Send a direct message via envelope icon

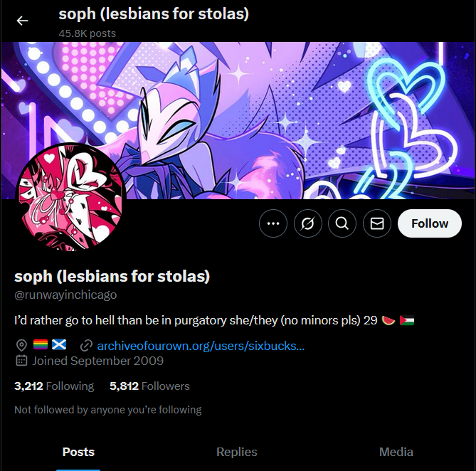click(377, 223)
